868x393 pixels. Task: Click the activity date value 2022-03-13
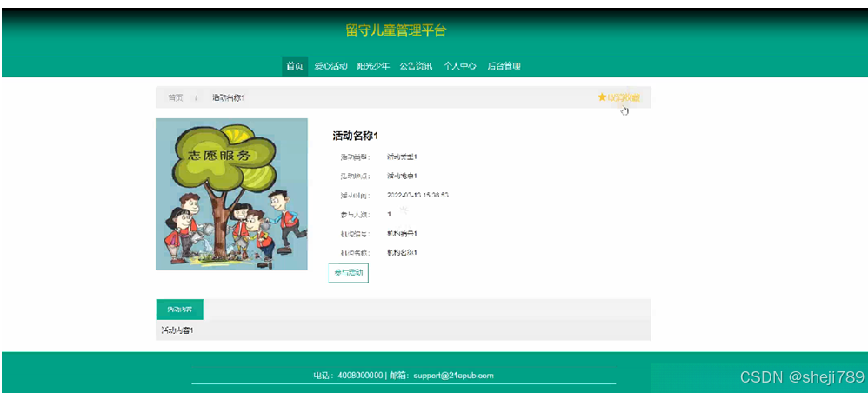coord(418,195)
